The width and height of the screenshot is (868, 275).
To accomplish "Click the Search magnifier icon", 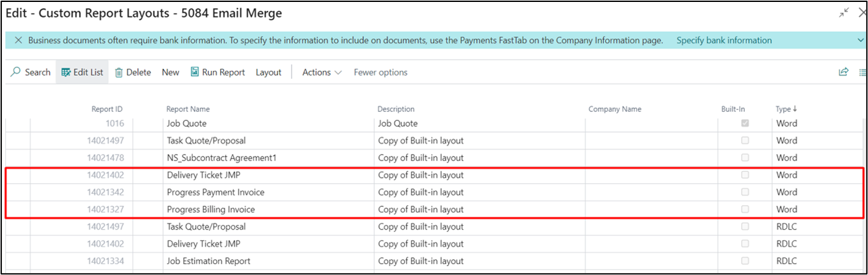I will click(x=16, y=72).
